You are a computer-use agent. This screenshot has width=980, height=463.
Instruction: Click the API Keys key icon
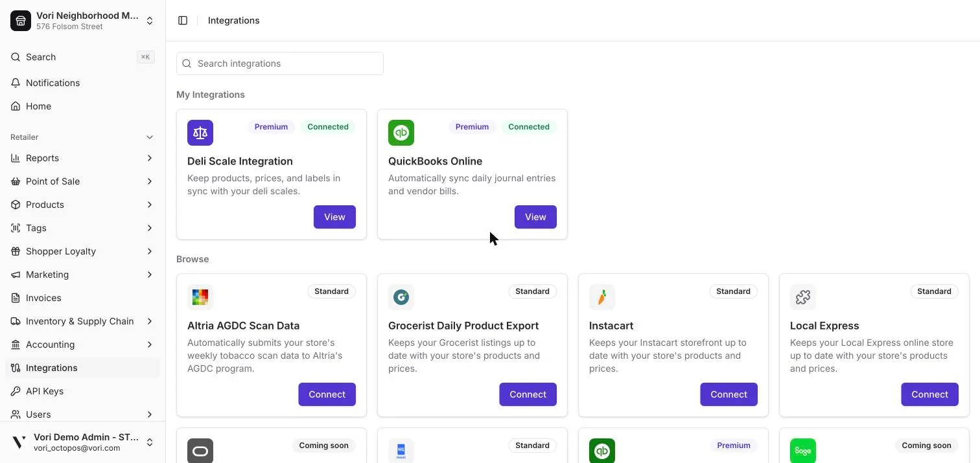click(x=16, y=391)
